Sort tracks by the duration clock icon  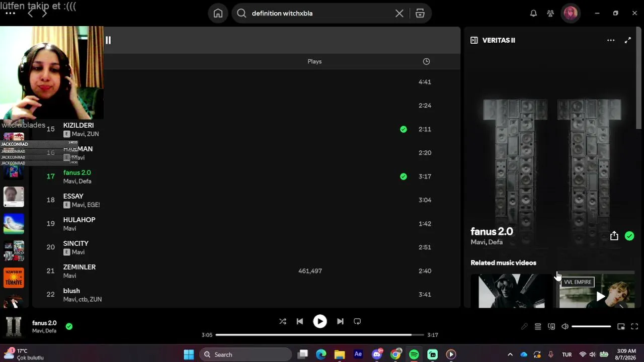[x=426, y=61]
